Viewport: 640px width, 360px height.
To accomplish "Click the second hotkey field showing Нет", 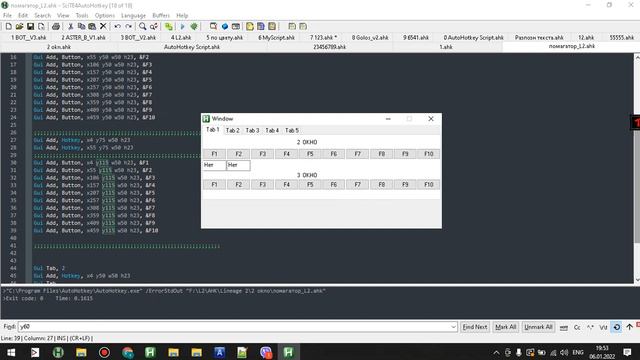I will 238,165.
